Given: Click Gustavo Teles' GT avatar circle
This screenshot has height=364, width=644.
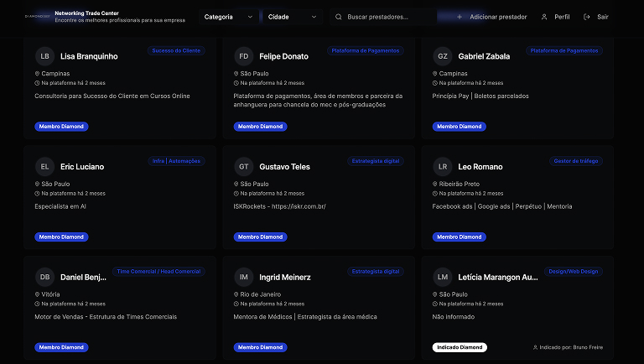Looking at the screenshot, I should click(x=243, y=166).
